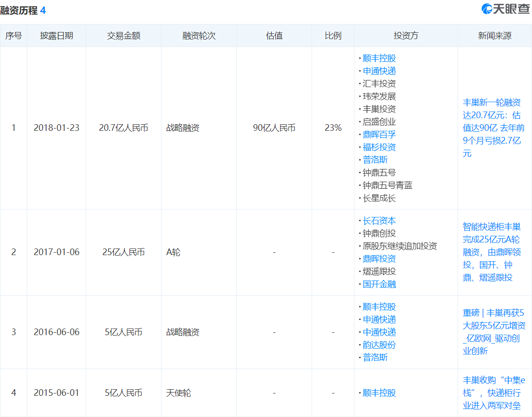Open 顺丰控股 investor link in 2018-01-23 row
The height and width of the screenshot is (417, 532).
pos(379,58)
